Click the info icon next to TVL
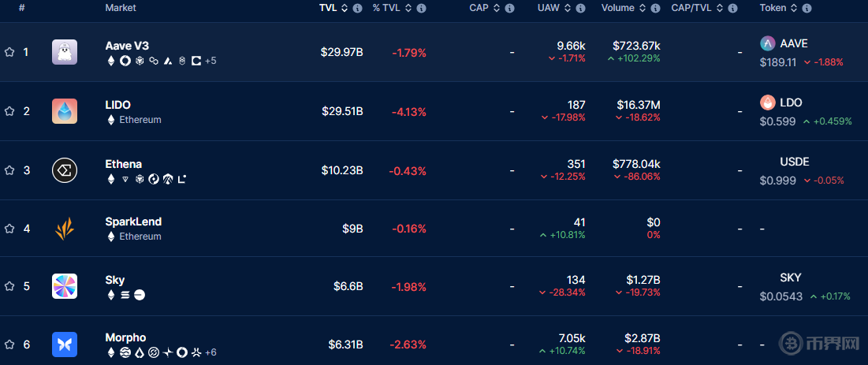 [x=358, y=8]
